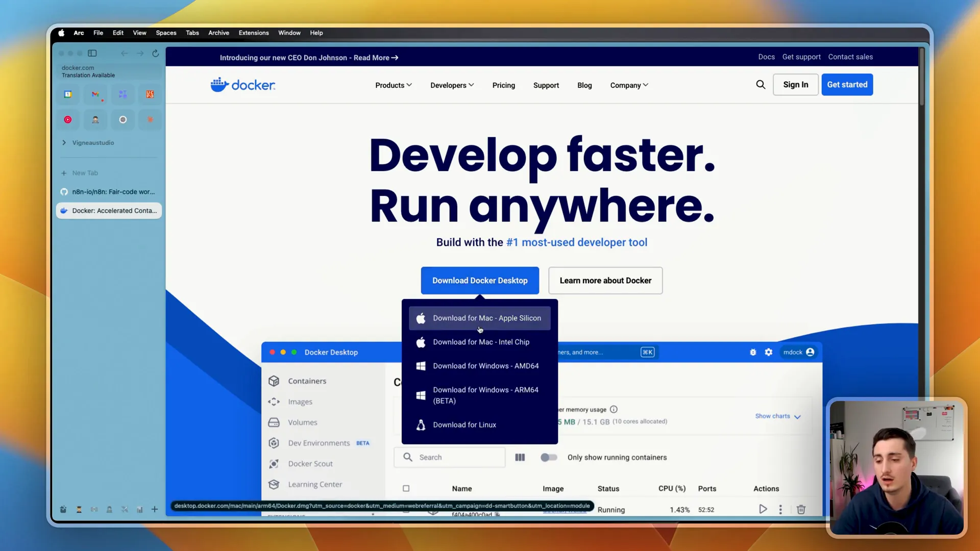The width and height of the screenshot is (980, 551).
Task: Open the purple shapes pinned favorite
Action: (x=123, y=94)
